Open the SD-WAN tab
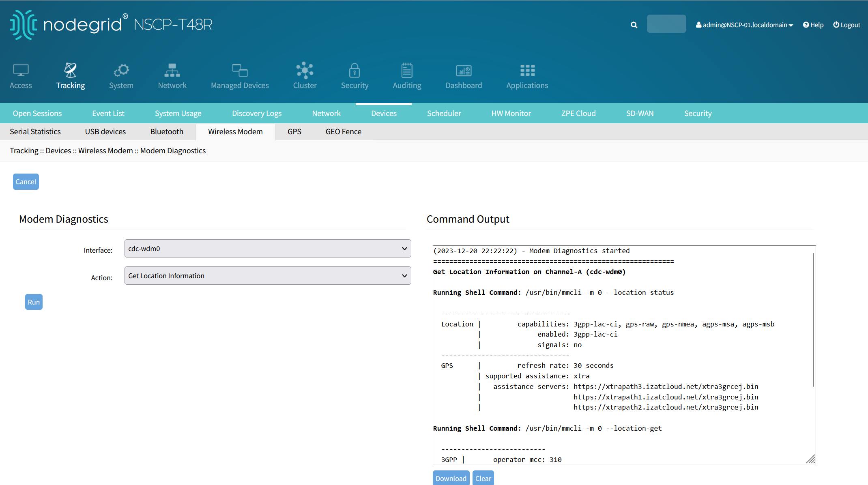868x485 pixels. pyautogui.click(x=640, y=114)
